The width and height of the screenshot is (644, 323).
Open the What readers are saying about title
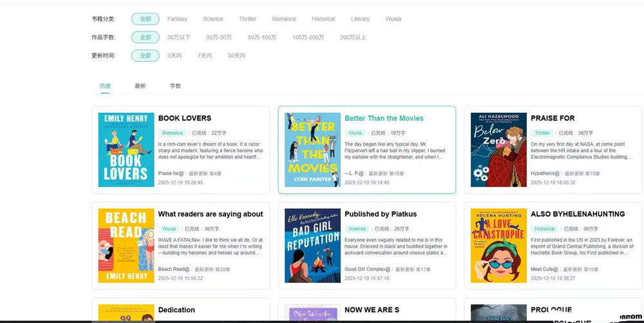tap(210, 214)
